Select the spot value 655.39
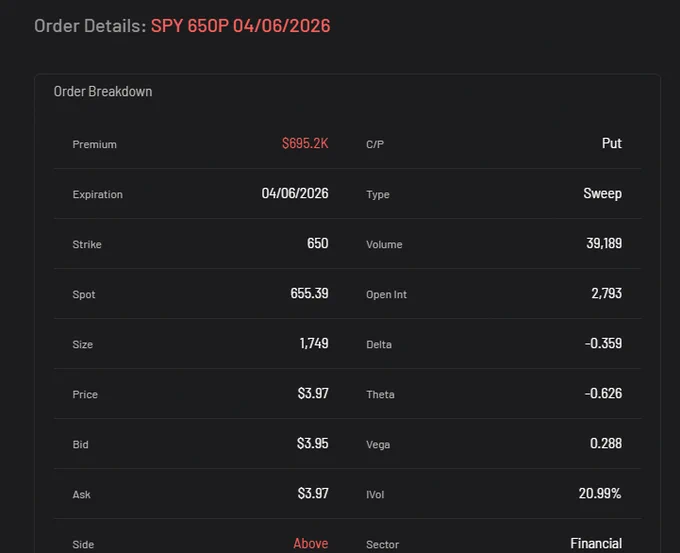The image size is (680, 553). [309, 293]
